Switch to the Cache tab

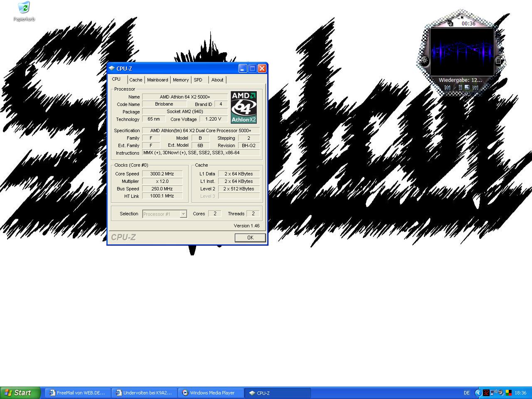point(135,80)
